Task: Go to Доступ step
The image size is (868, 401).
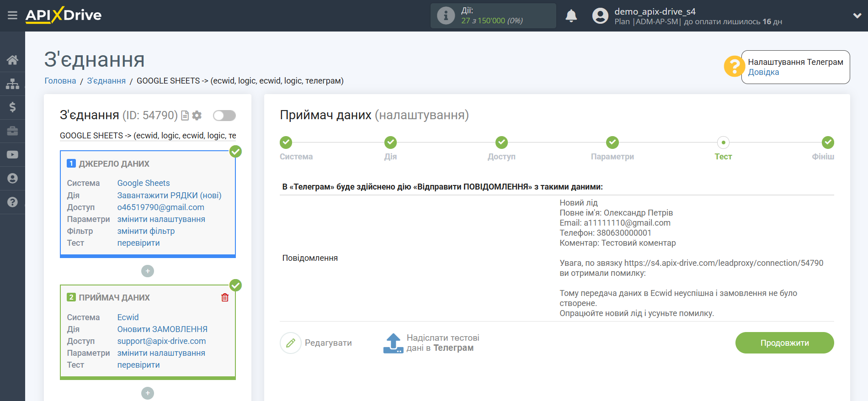Action: point(501,142)
